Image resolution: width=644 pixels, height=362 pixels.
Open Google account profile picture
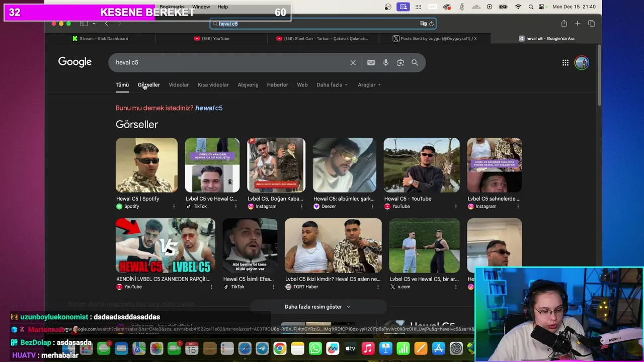coord(582,63)
